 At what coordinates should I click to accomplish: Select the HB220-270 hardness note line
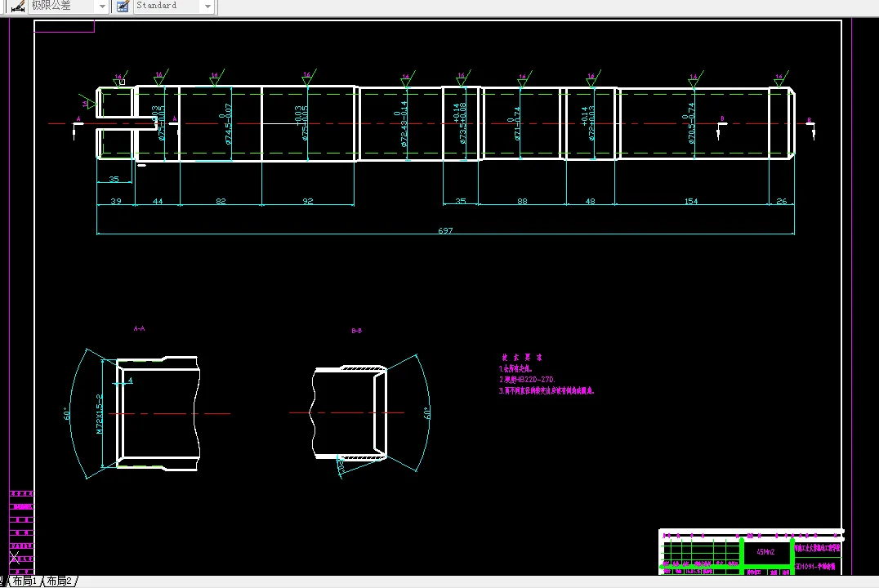tap(527, 380)
